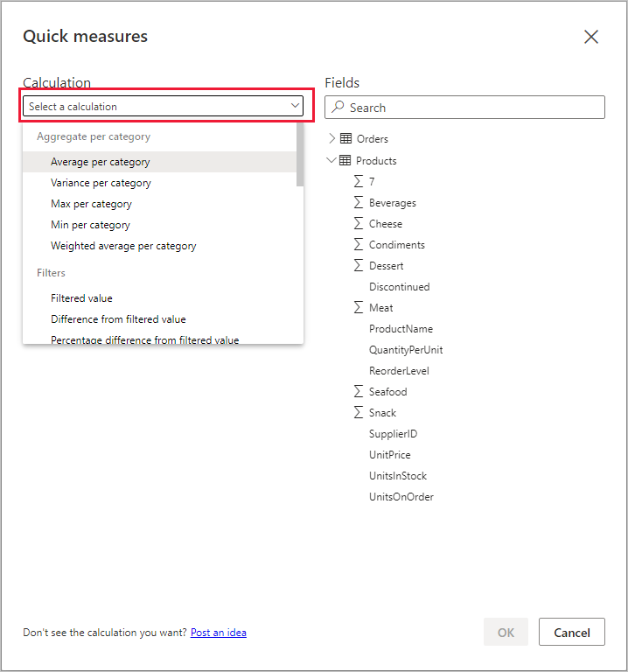Pick Difference from filtered value
Screen dimensions: 628x672
(x=118, y=319)
